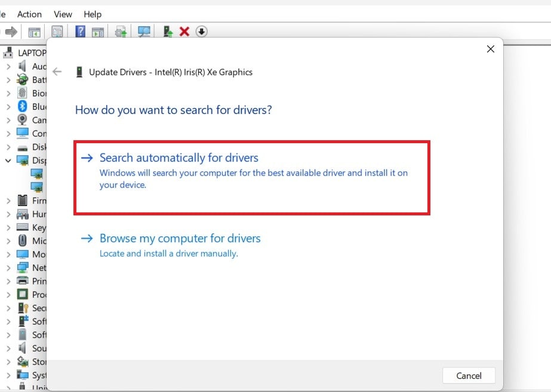
Task: Choose Search automatically for drivers
Action: coord(252,178)
